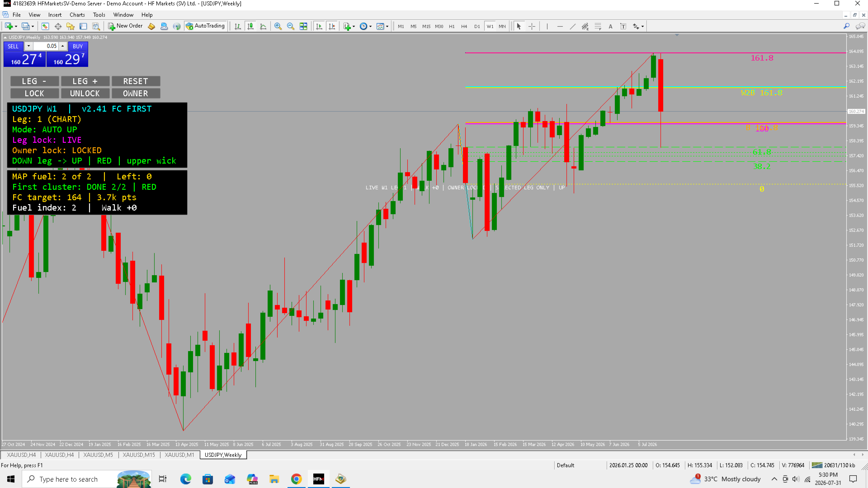The height and width of the screenshot is (488, 868).
Task: Switch to the XAUUSD,M15 chart tab
Action: pyautogui.click(x=139, y=455)
